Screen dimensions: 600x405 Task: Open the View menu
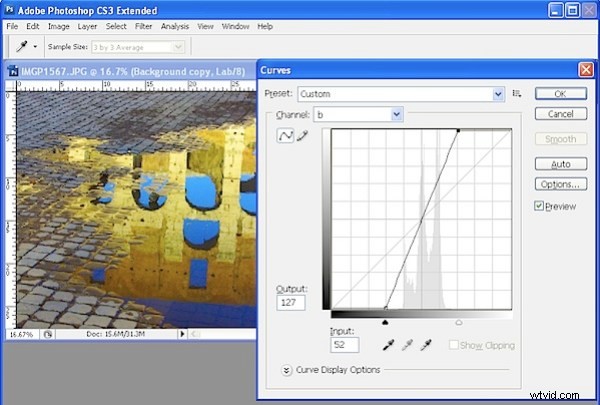(x=205, y=26)
